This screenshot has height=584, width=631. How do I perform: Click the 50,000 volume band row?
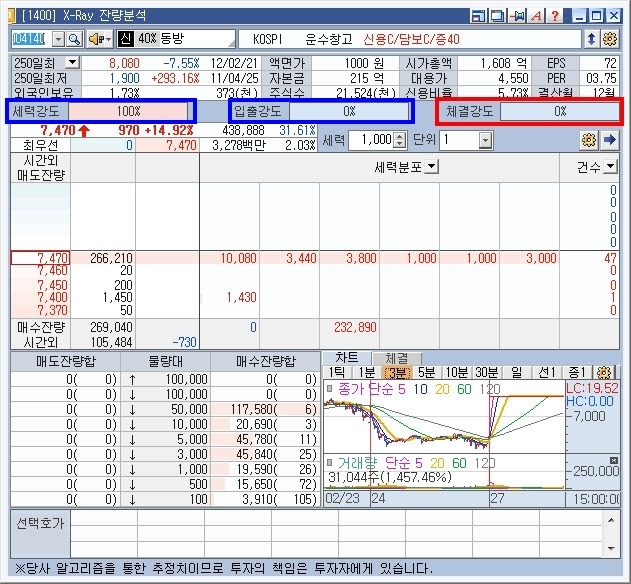[166, 409]
